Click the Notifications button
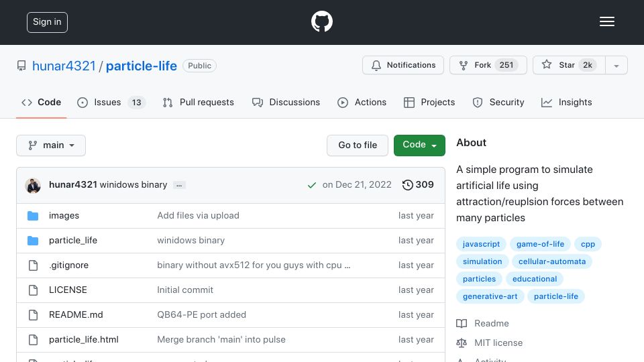 coord(403,65)
